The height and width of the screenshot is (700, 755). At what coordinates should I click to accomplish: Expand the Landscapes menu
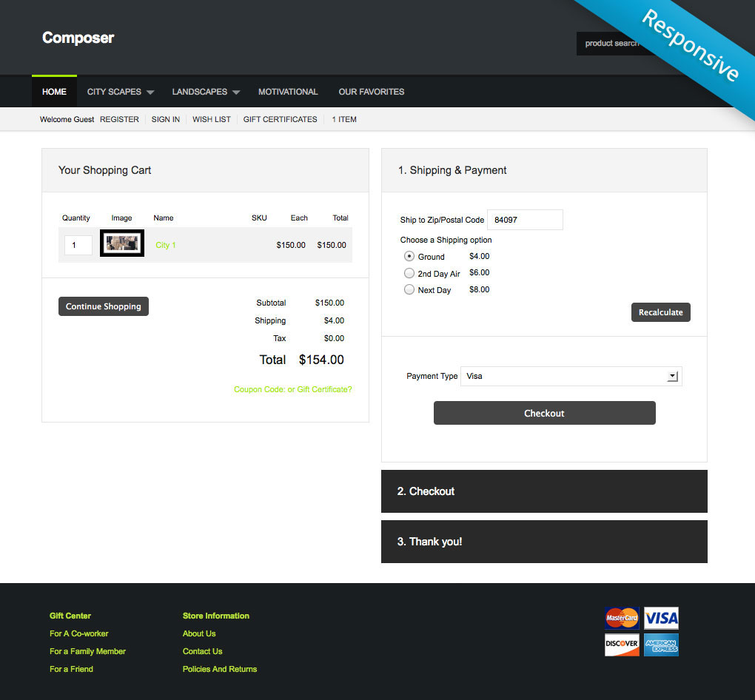click(x=206, y=92)
